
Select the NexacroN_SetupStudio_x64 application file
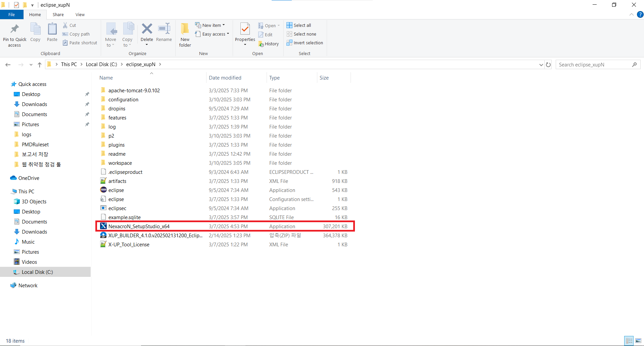click(x=139, y=227)
